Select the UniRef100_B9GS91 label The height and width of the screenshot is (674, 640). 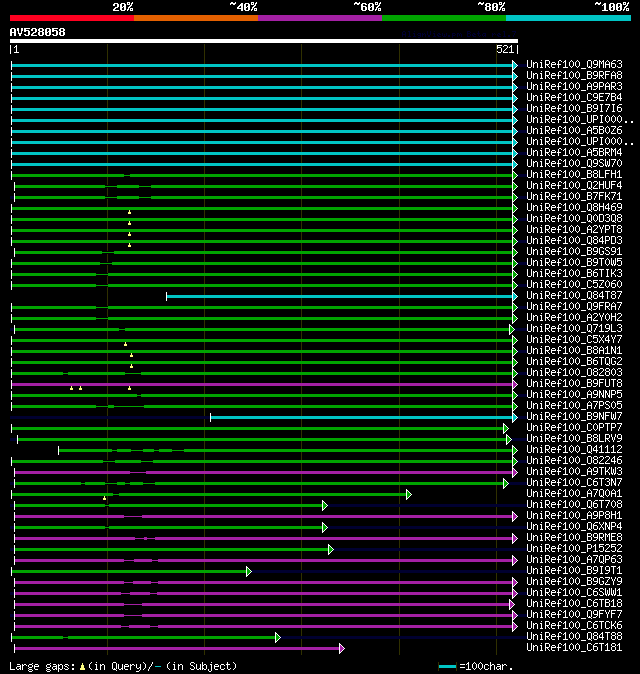pyautogui.click(x=574, y=251)
